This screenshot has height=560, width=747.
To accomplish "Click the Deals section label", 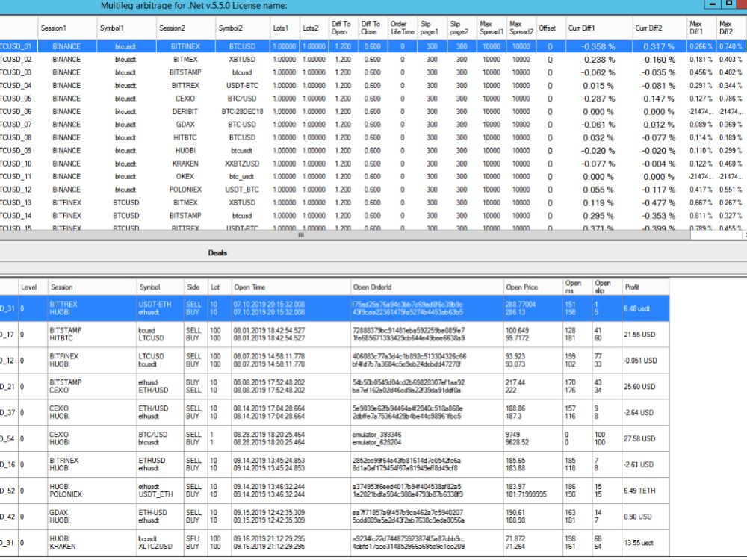I will click(217, 253).
